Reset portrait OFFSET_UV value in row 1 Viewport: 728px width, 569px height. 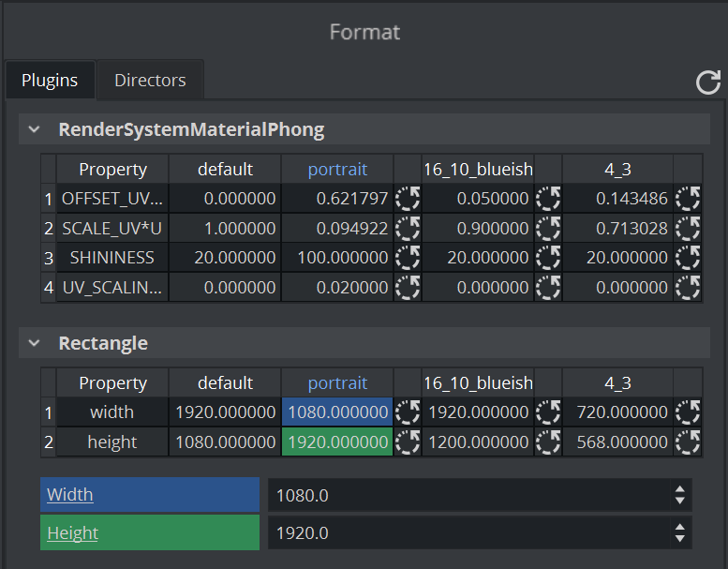(x=408, y=199)
